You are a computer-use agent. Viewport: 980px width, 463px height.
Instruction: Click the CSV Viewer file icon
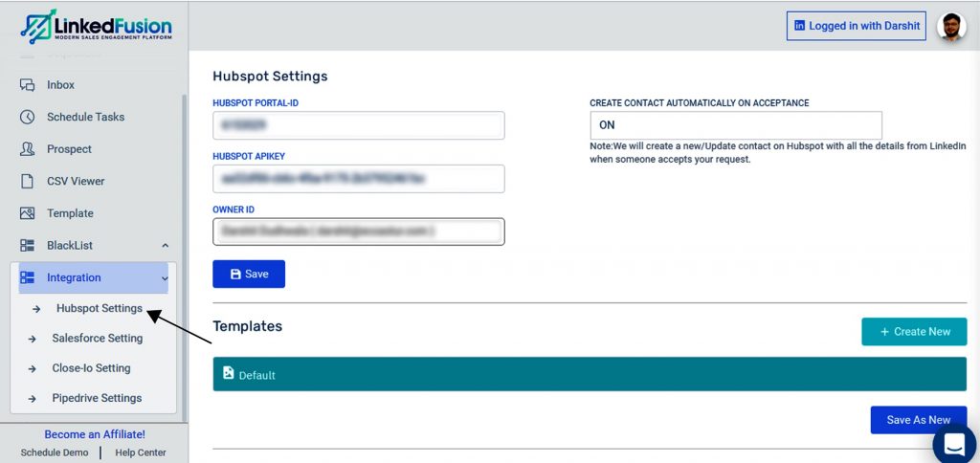click(27, 181)
